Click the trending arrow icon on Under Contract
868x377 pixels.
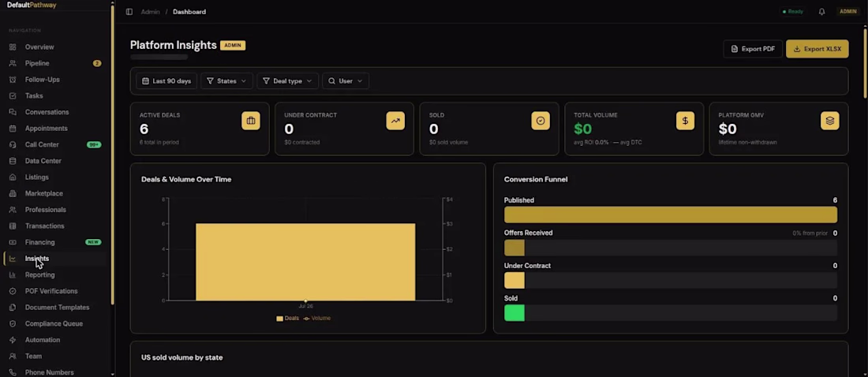395,121
